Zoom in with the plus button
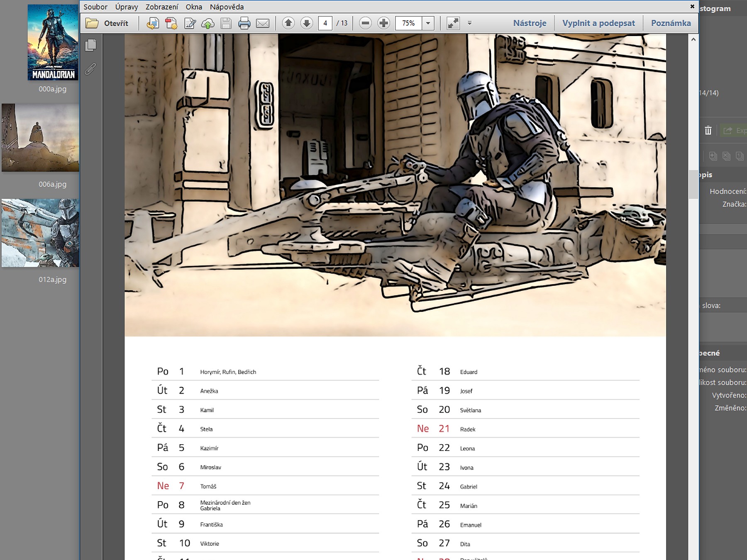 [383, 23]
